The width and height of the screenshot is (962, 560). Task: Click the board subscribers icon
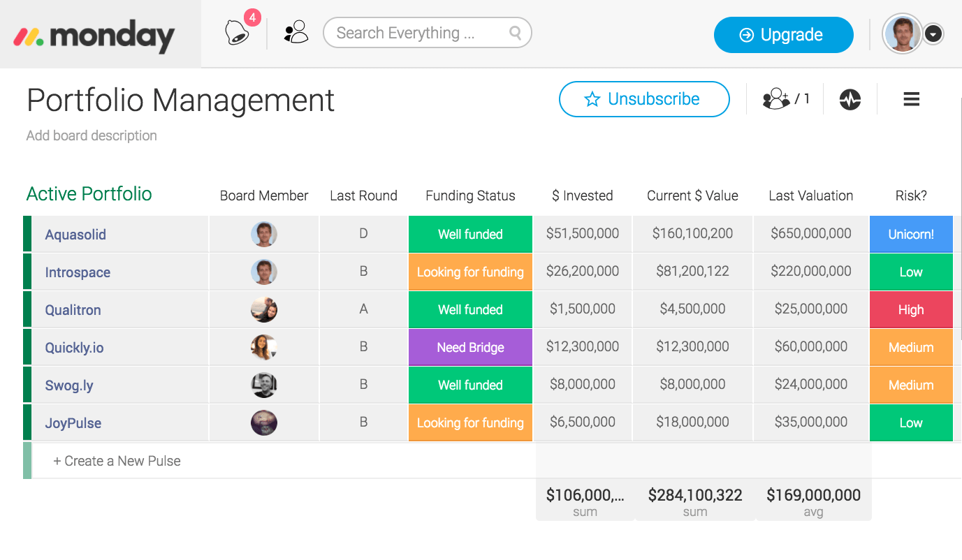pos(776,99)
